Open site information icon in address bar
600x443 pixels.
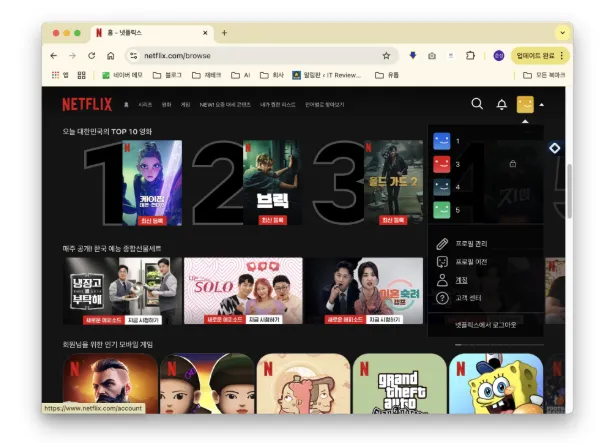pyautogui.click(x=133, y=56)
